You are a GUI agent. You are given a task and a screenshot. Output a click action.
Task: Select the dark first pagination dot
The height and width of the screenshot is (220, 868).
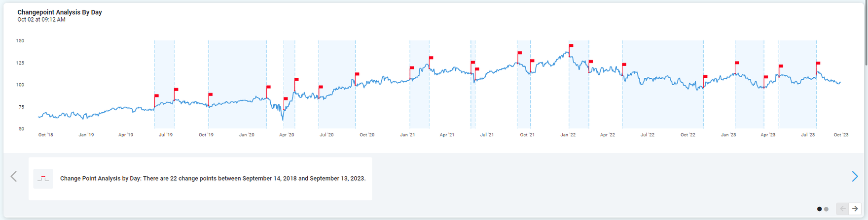tap(820, 209)
